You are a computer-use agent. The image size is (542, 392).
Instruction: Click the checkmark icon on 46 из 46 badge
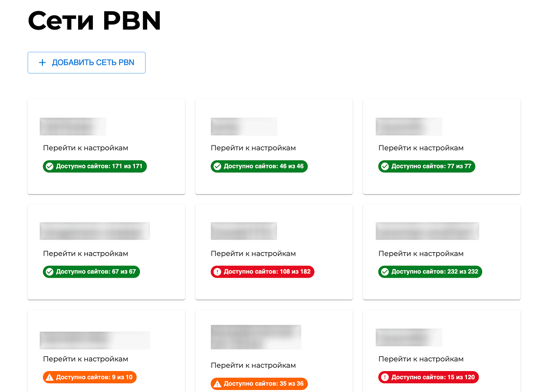point(217,166)
